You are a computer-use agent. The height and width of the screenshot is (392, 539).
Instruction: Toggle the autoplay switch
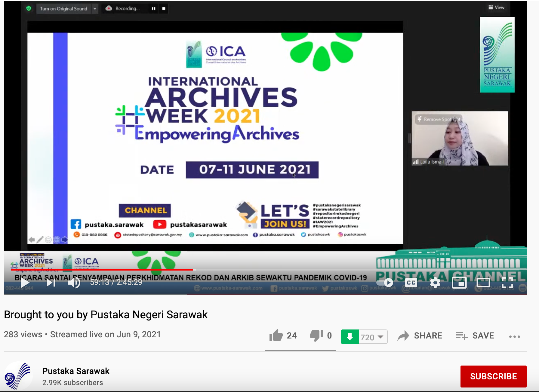pyautogui.click(x=385, y=283)
